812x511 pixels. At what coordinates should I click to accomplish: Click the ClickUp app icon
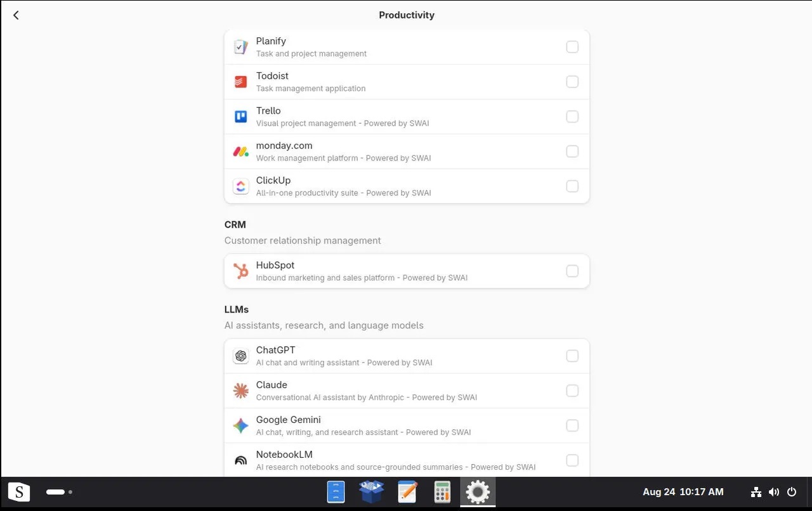(240, 186)
